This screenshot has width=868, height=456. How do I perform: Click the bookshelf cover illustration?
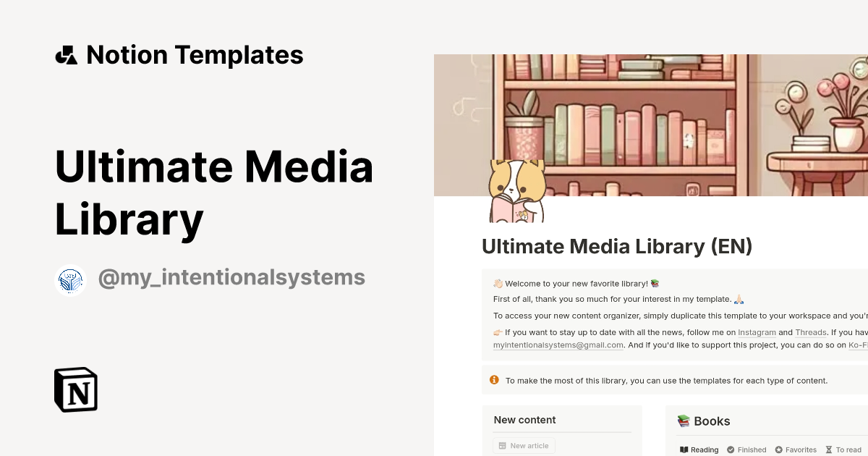tap(651, 123)
